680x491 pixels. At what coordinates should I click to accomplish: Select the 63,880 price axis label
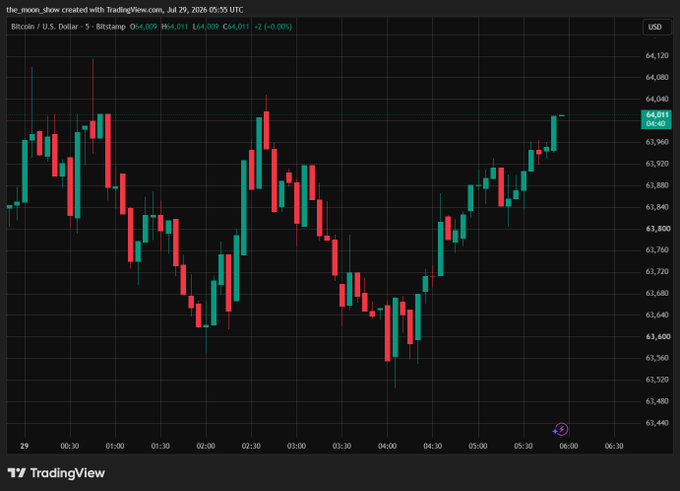point(657,185)
